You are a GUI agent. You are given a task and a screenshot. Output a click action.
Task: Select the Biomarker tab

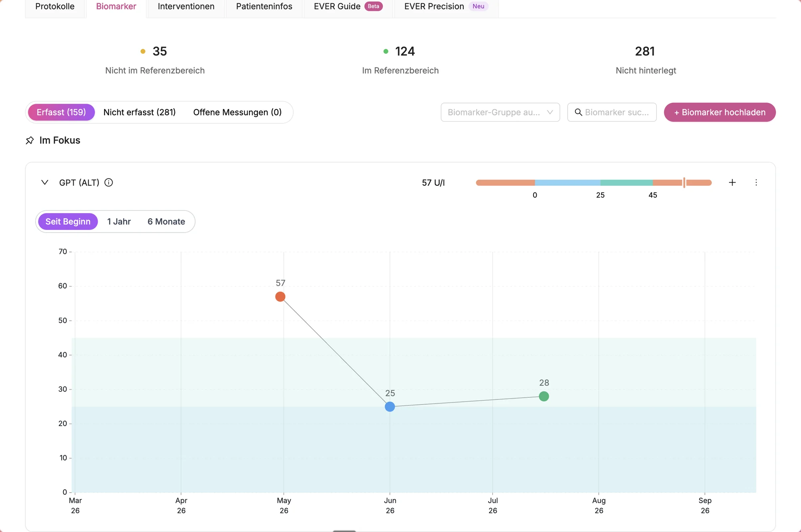116,7
